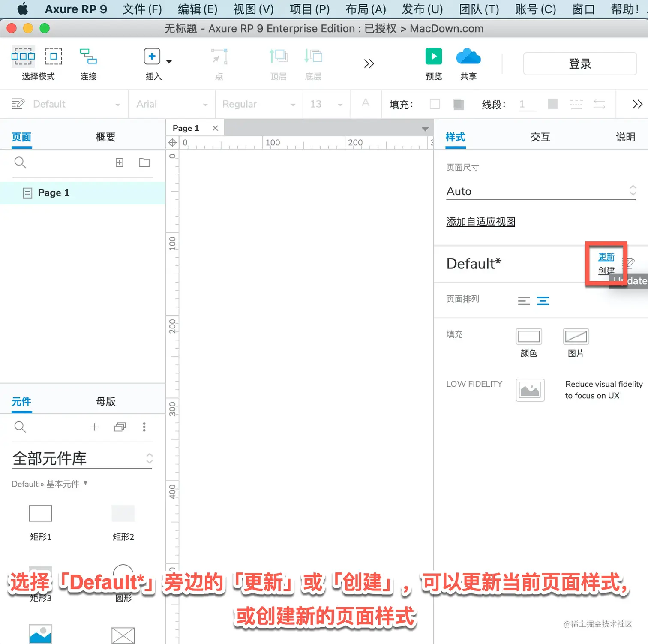Open the Insert dropdown arrow
Image resolution: width=648 pixels, height=644 pixels.
tap(169, 62)
